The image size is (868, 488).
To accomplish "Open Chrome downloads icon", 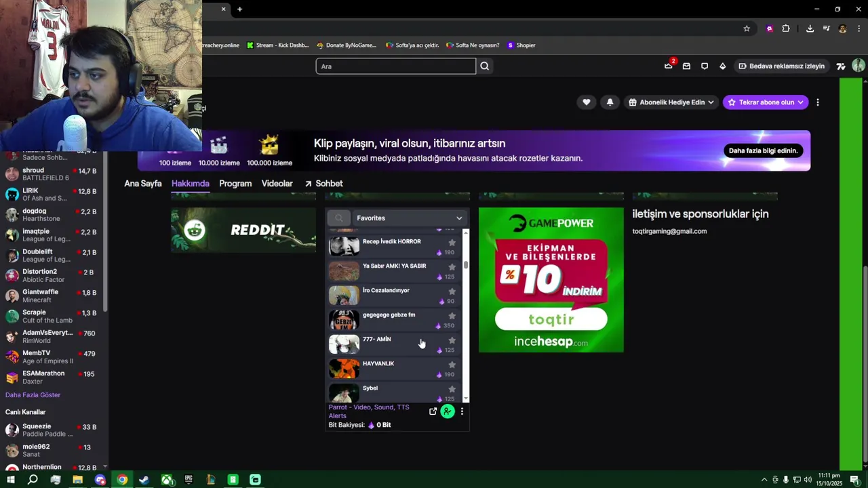I will point(810,28).
